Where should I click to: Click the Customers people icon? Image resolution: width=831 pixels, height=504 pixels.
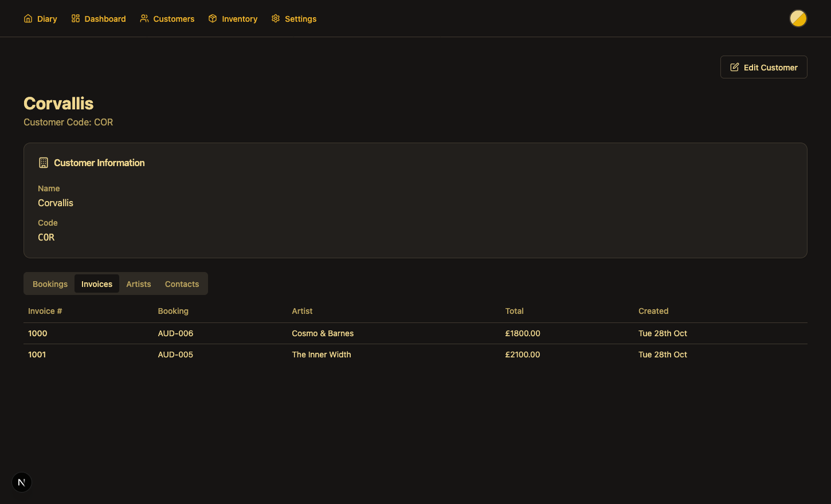[x=144, y=19]
